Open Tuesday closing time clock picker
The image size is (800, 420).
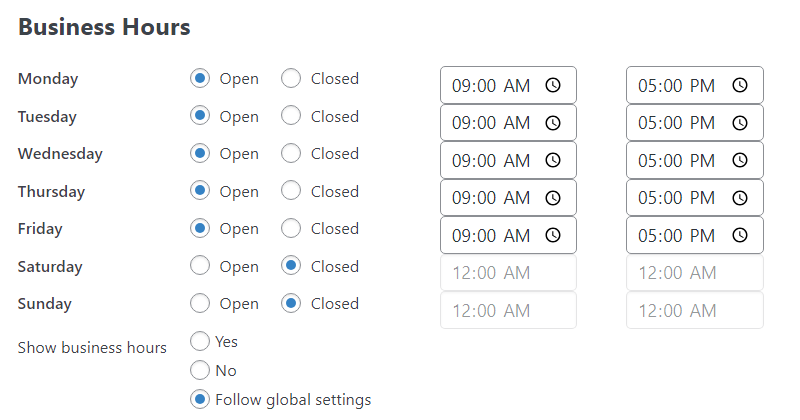click(740, 123)
